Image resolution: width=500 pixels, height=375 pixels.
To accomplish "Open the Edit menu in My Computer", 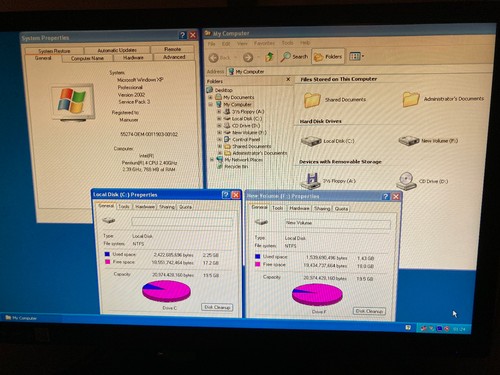I will (226, 44).
